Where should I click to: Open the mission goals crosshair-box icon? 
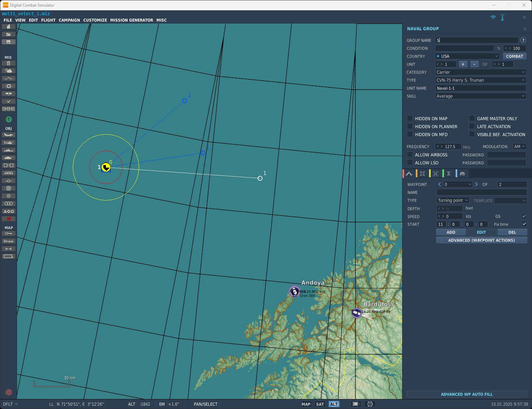tap(9, 86)
